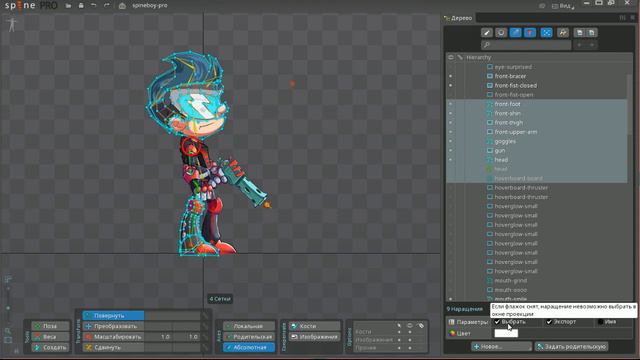Open the Вид dropdown menu

[x=564, y=6]
